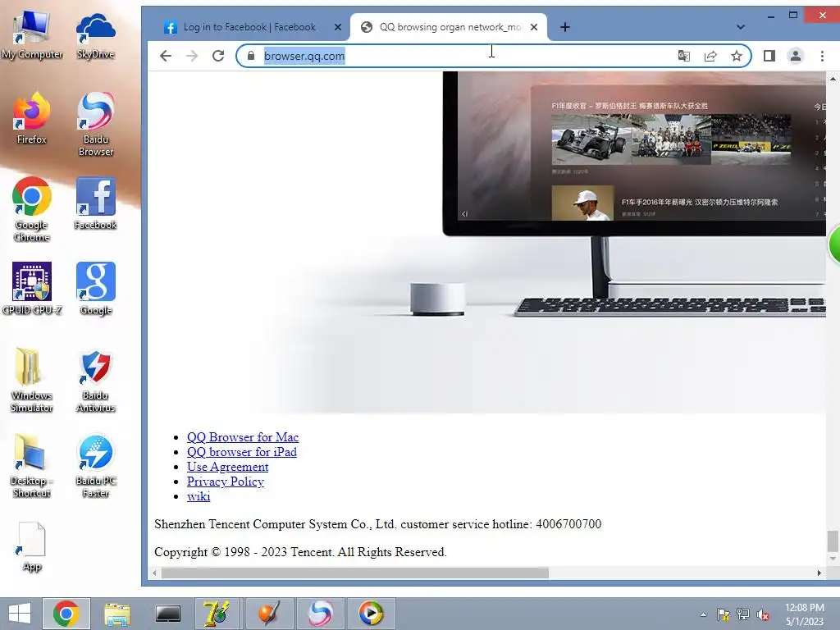The image size is (840, 630).
Task: Click the F1 race car thumbnail image
Action: (591, 139)
